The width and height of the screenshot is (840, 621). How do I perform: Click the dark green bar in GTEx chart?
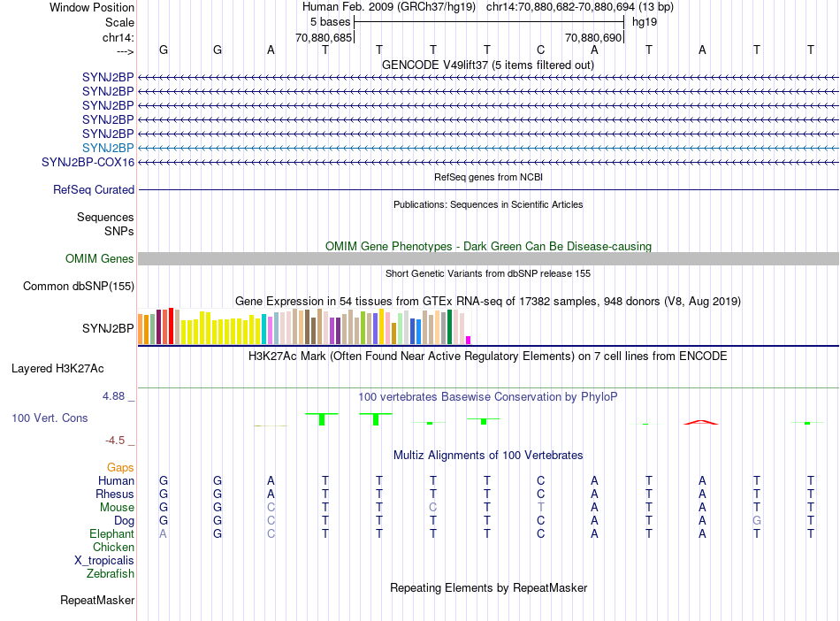(449, 326)
